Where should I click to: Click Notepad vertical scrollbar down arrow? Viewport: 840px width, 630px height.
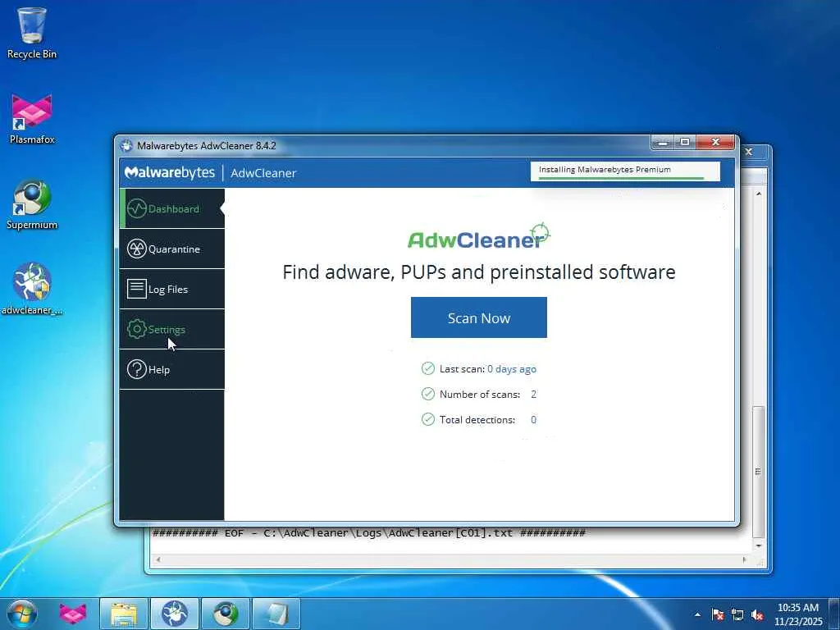click(x=758, y=546)
